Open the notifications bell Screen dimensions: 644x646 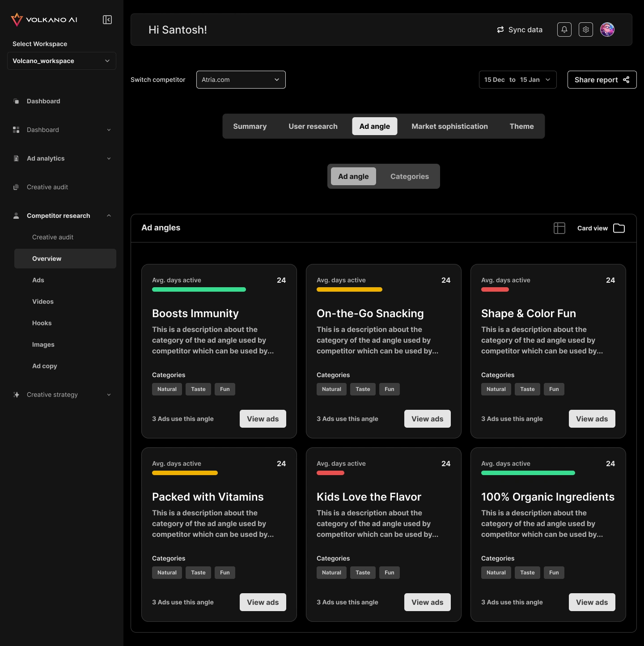(564, 30)
